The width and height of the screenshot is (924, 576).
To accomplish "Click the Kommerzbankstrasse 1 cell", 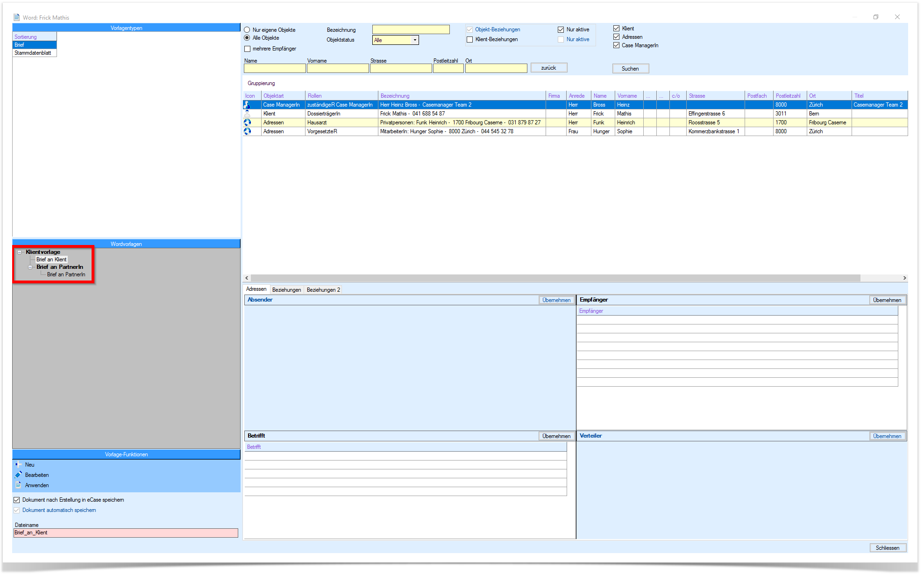I will click(715, 131).
